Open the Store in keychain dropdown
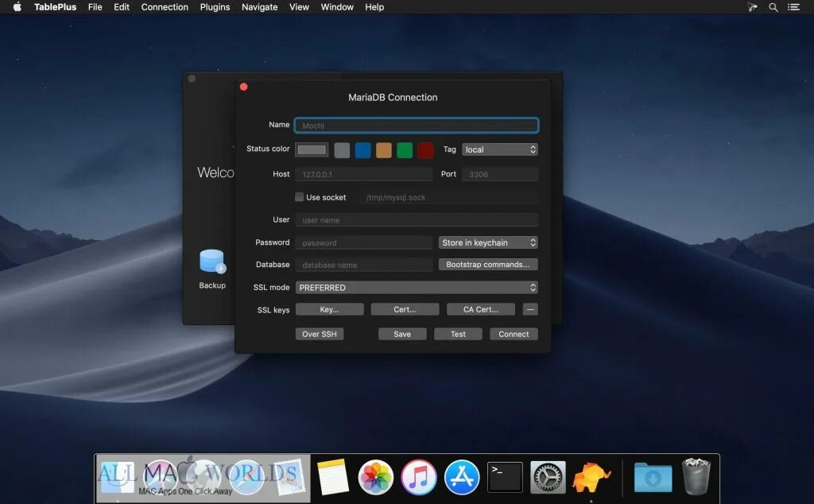Image resolution: width=814 pixels, height=504 pixels. (488, 242)
